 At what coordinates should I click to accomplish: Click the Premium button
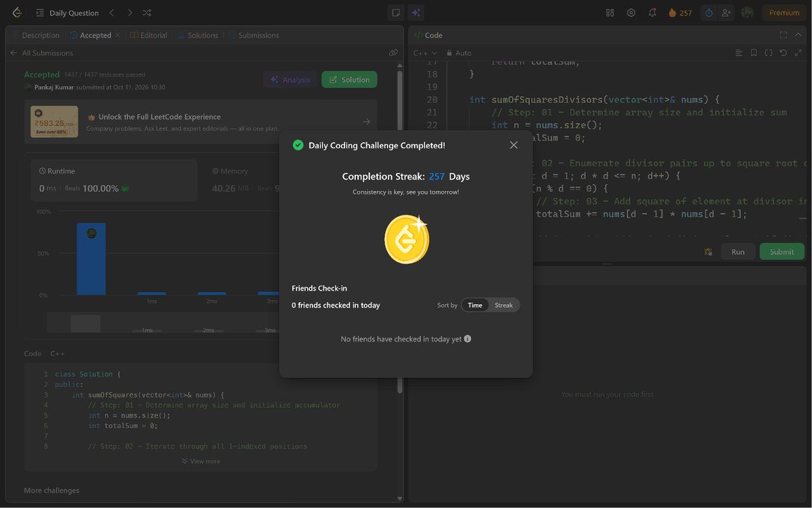pos(784,13)
